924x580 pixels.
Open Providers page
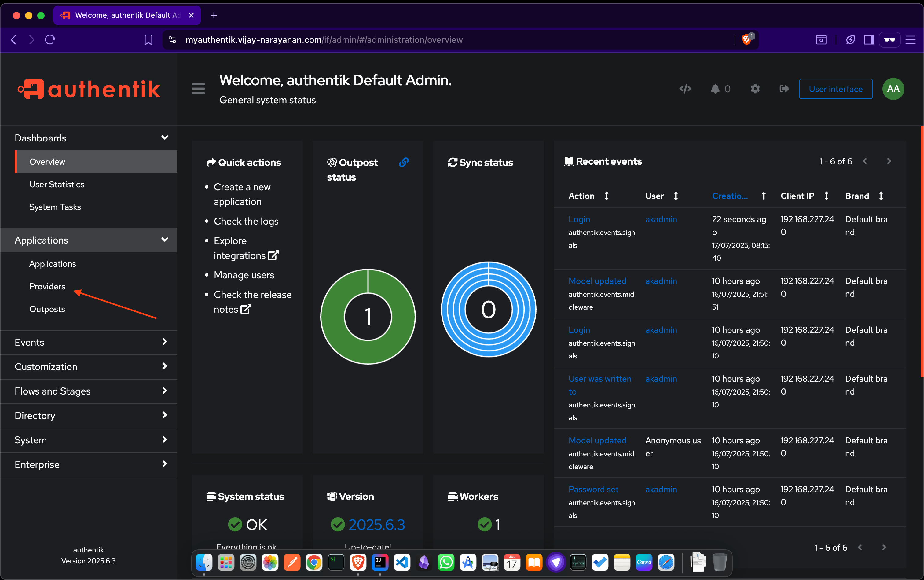click(96, 286)
